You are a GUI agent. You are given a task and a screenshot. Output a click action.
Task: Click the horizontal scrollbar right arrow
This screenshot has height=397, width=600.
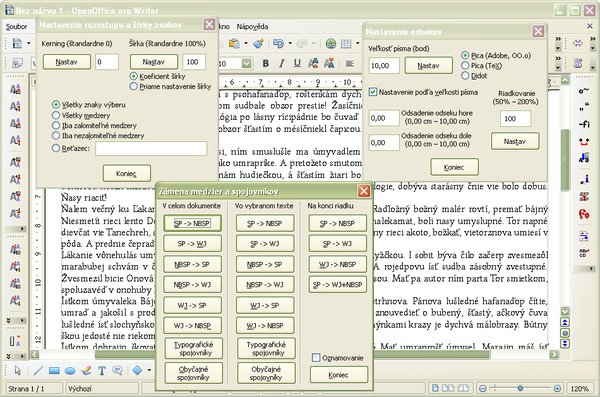point(554,354)
